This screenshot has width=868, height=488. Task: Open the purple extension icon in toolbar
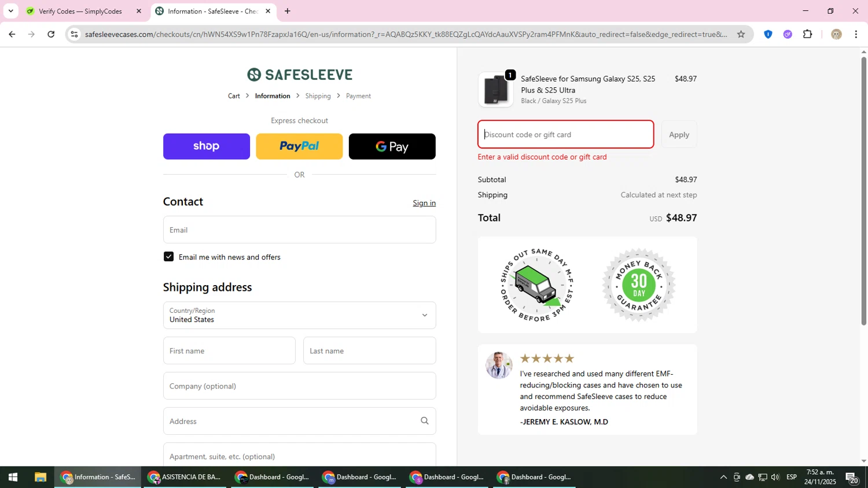pos(788,34)
